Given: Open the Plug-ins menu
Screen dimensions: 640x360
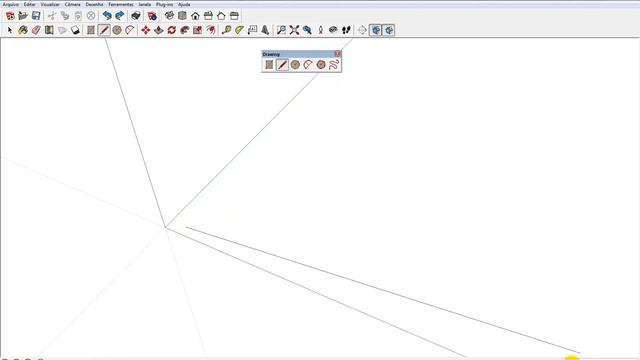Looking at the screenshot, I should [x=164, y=4].
